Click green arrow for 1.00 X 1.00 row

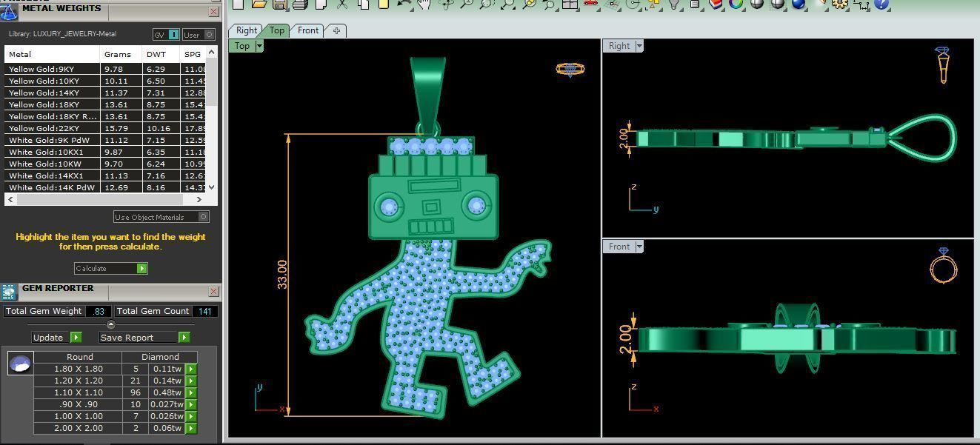tap(191, 416)
